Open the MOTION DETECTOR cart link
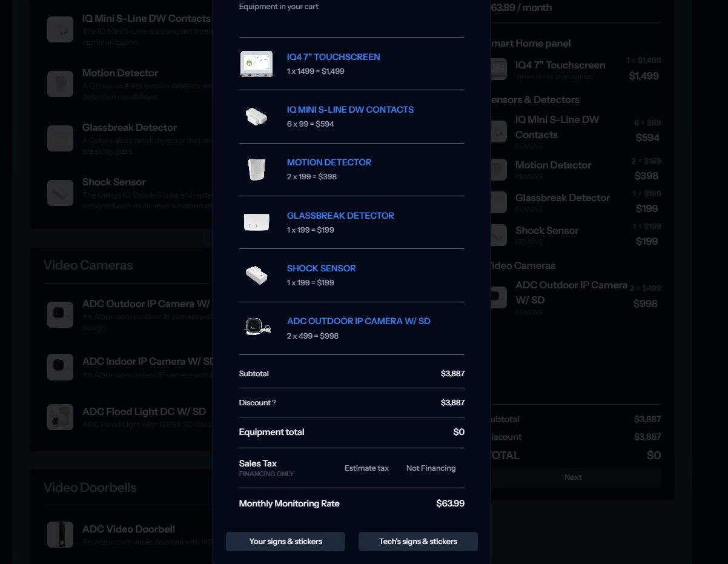728x564 pixels. pos(329,162)
